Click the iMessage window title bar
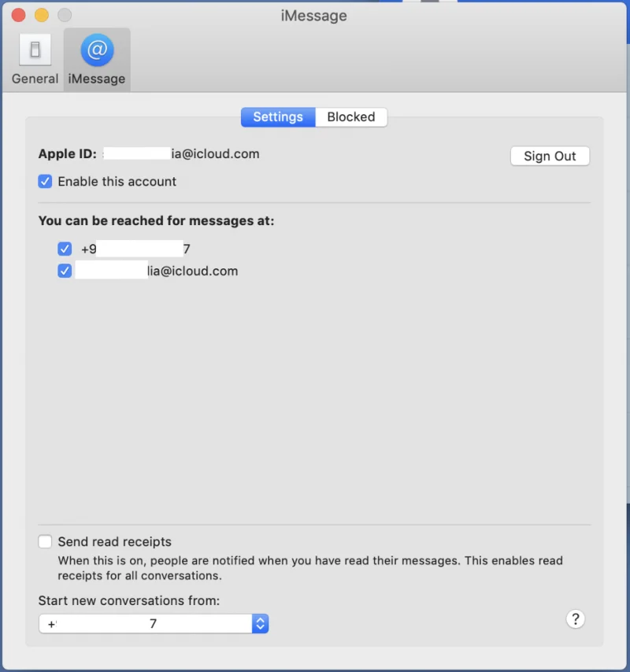 pyautogui.click(x=313, y=15)
